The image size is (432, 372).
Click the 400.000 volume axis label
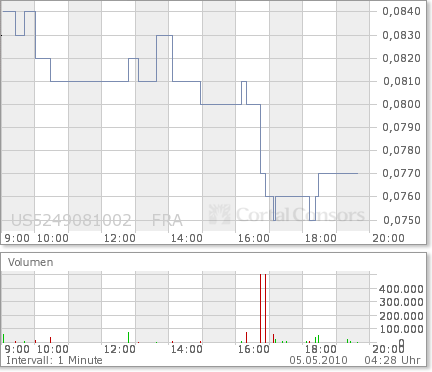coord(401,289)
